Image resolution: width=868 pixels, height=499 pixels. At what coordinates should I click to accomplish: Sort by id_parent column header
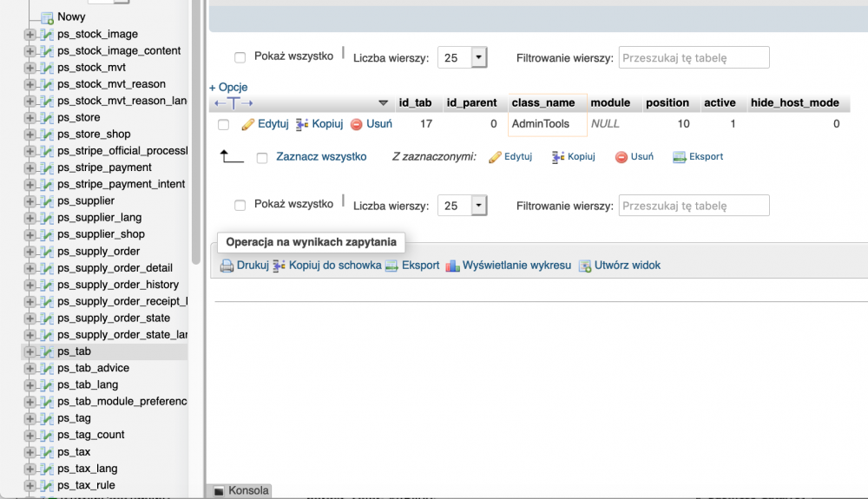pyautogui.click(x=471, y=103)
